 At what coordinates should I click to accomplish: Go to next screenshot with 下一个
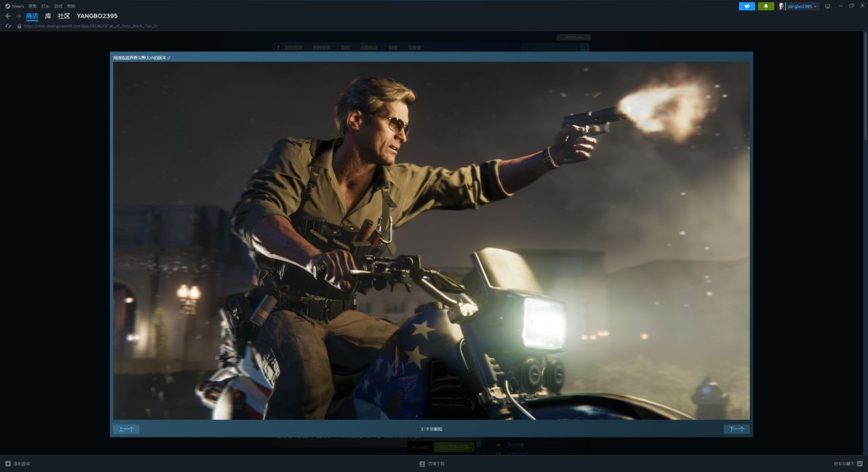736,429
